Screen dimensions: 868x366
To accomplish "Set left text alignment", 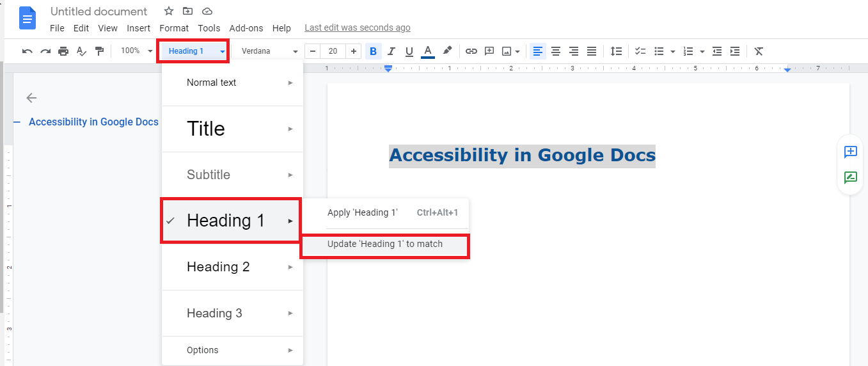I will tap(538, 51).
